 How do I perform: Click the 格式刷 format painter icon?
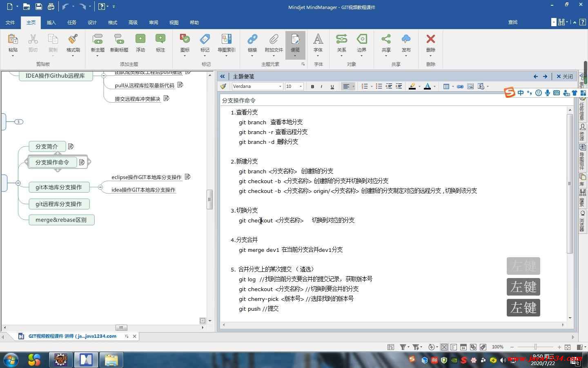[x=73, y=40]
